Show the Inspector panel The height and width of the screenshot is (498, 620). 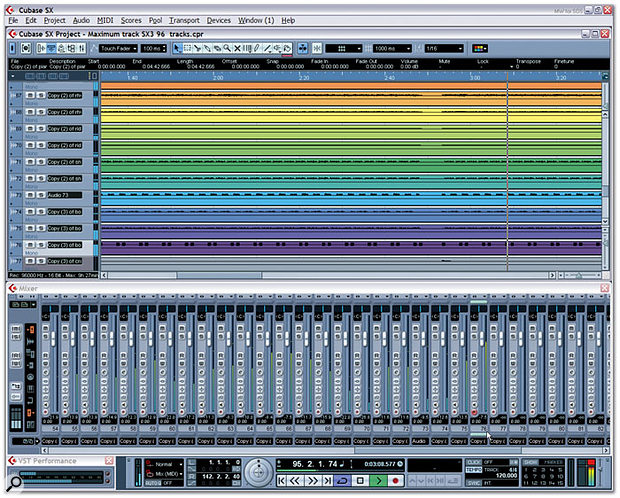[42, 48]
